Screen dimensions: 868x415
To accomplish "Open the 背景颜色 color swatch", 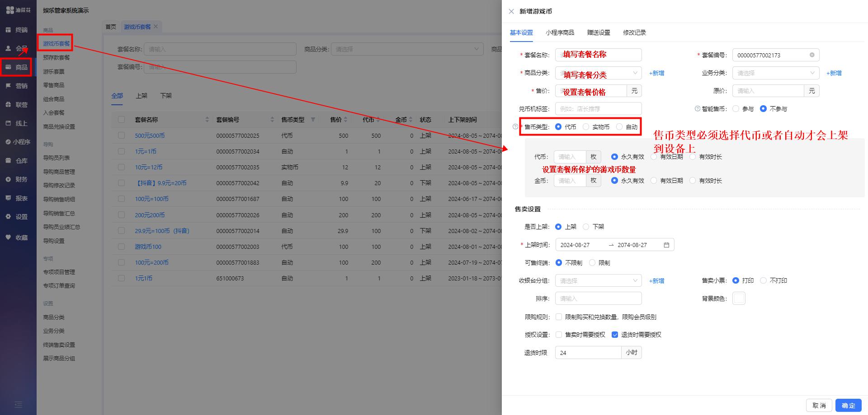I will coord(739,298).
